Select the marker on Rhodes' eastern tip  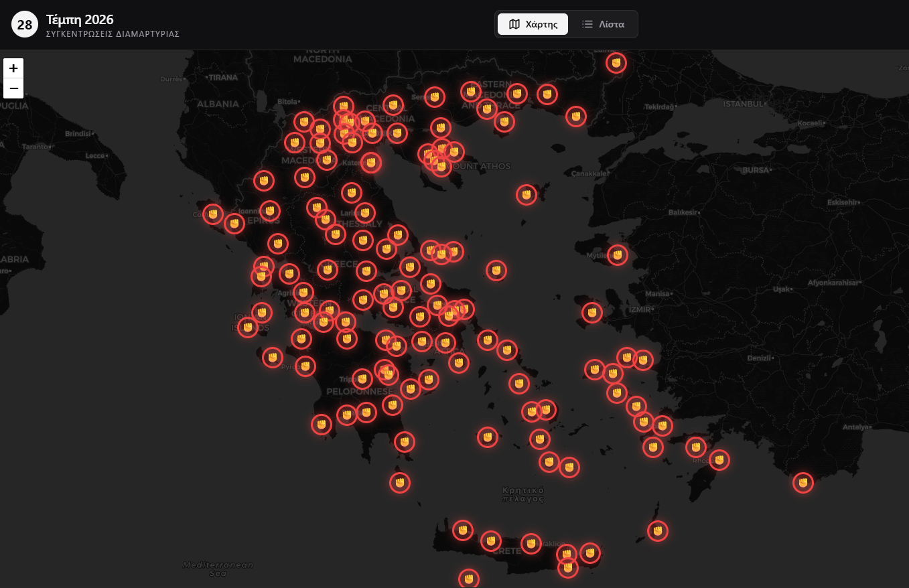coord(719,460)
